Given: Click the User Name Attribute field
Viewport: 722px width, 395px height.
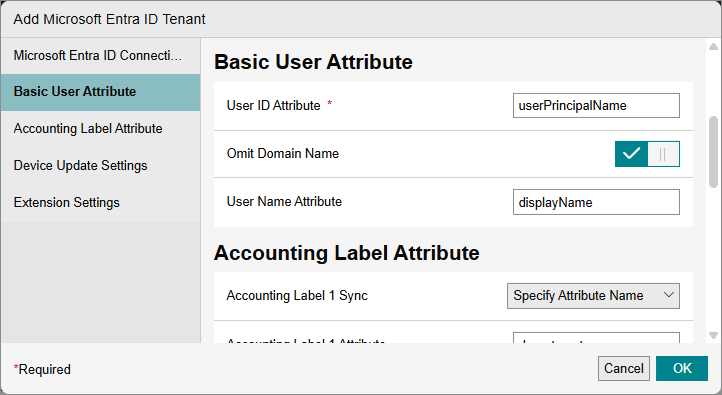Looking at the screenshot, I should click(596, 202).
